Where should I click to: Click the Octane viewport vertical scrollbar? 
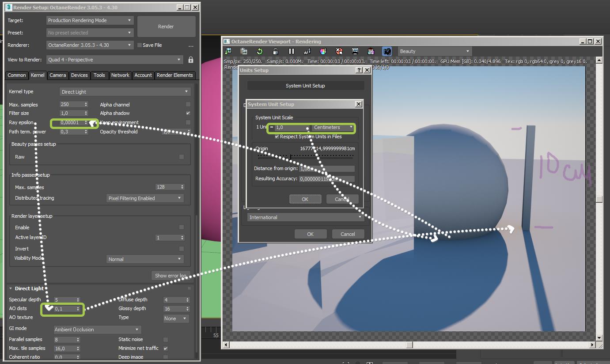pos(599,199)
